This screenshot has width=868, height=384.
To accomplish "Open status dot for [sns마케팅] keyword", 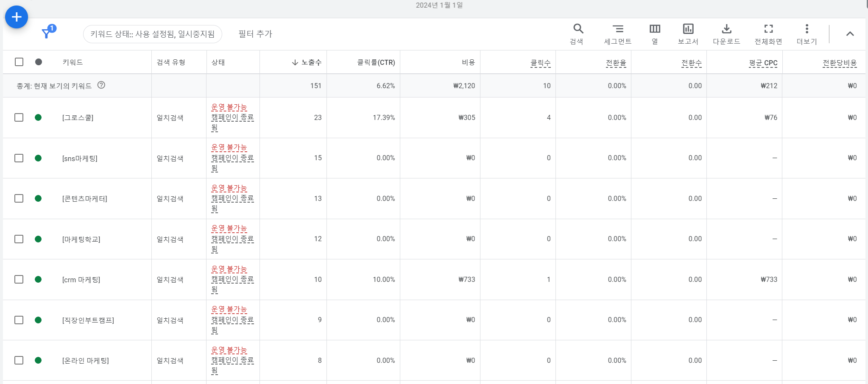I will tap(38, 158).
